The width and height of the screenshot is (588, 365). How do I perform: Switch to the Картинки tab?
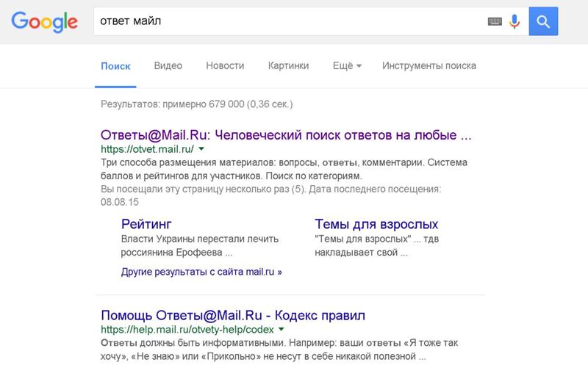[x=288, y=66]
